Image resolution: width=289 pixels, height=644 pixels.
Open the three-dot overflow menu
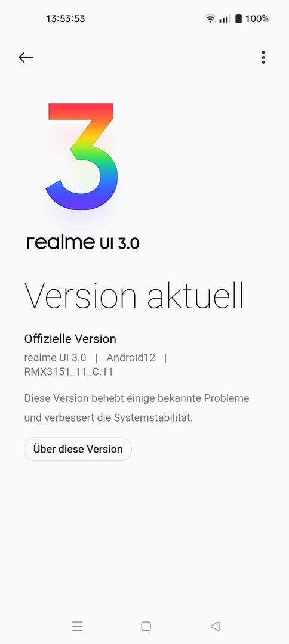[x=263, y=57]
